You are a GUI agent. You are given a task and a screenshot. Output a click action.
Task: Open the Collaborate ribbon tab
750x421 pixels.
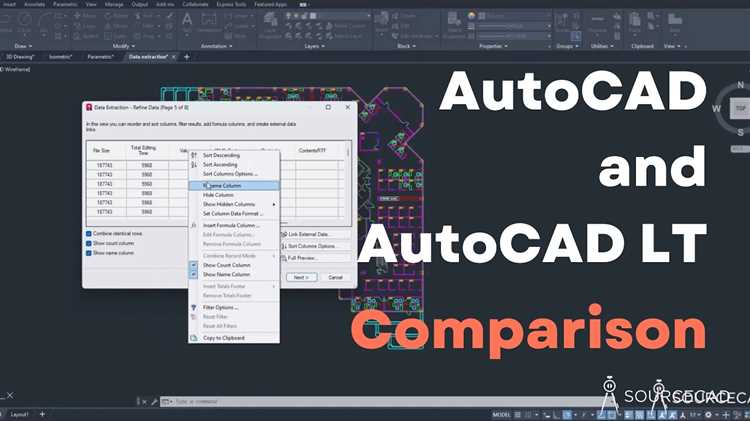195,4
